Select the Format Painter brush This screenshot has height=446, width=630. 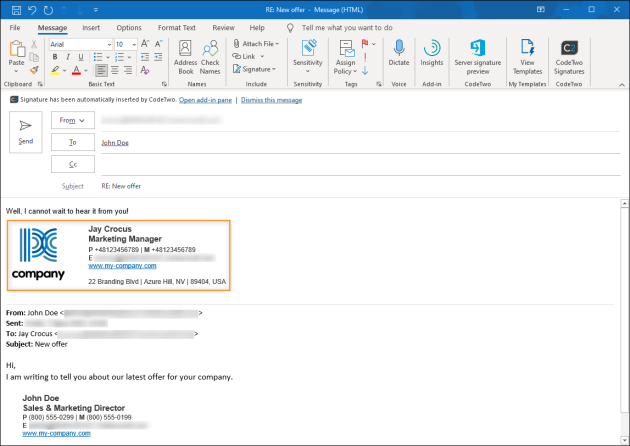pyautogui.click(x=34, y=70)
